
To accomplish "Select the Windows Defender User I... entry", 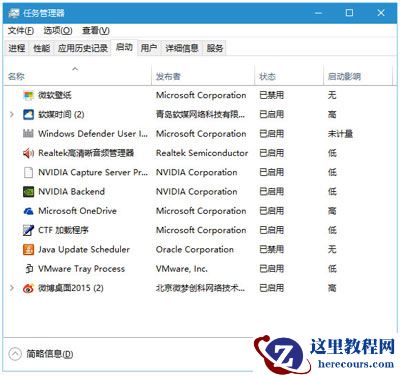I will pos(93,134).
